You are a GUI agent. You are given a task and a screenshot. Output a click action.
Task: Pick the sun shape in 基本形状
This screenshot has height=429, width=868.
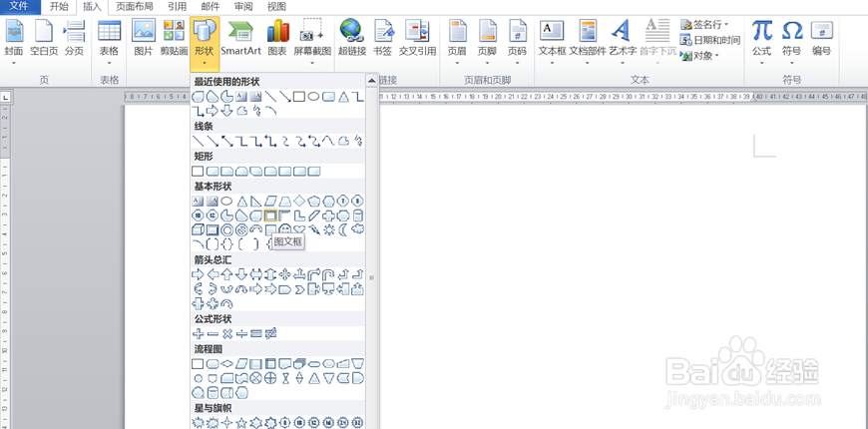pyautogui.click(x=329, y=229)
